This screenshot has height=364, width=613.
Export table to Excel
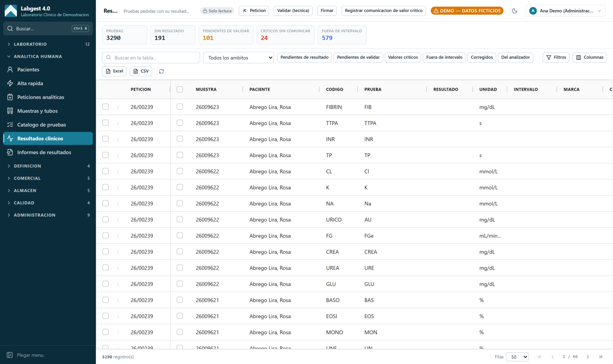114,71
